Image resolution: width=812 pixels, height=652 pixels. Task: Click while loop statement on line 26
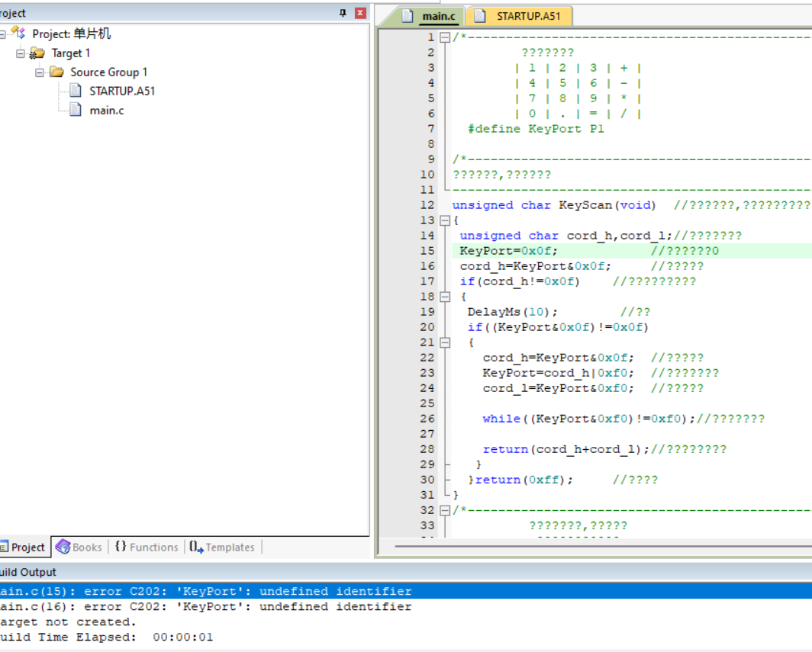[x=589, y=419]
